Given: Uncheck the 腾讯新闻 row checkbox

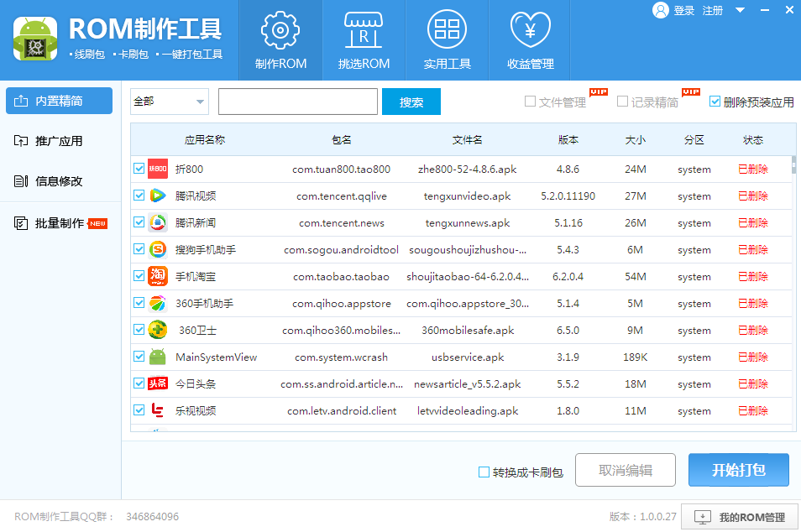Looking at the screenshot, I should pos(139,222).
